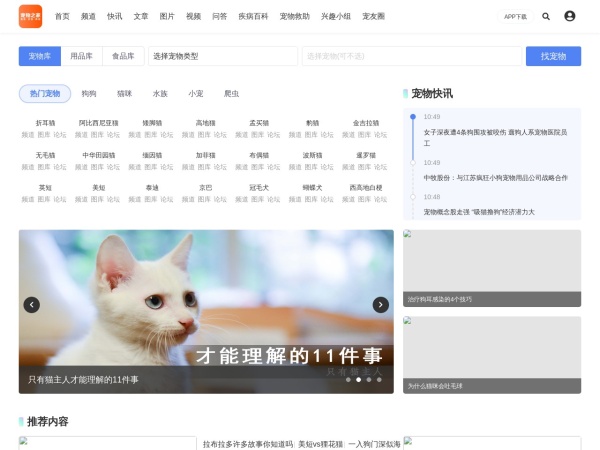600x450 pixels.
Task: Open the 选择宠物类型 dropdown
Action: pos(222,56)
